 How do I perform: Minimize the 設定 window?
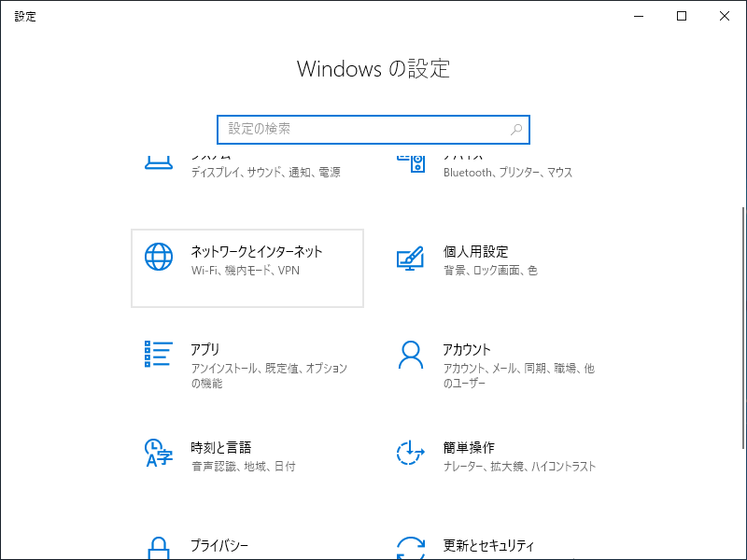pyautogui.click(x=639, y=16)
